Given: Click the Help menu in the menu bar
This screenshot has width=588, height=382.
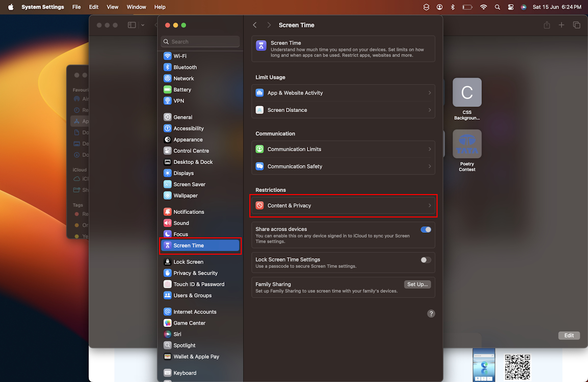Looking at the screenshot, I should click(160, 7).
